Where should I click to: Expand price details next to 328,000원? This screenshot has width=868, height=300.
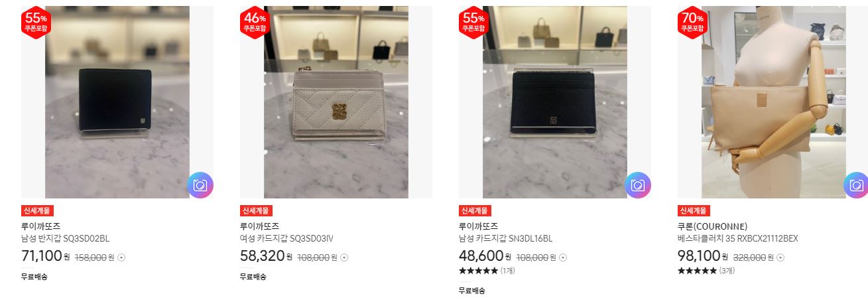click(x=782, y=258)
